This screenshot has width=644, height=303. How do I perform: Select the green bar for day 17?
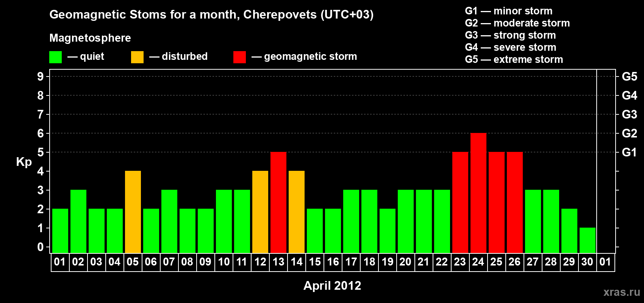(351, 221)
